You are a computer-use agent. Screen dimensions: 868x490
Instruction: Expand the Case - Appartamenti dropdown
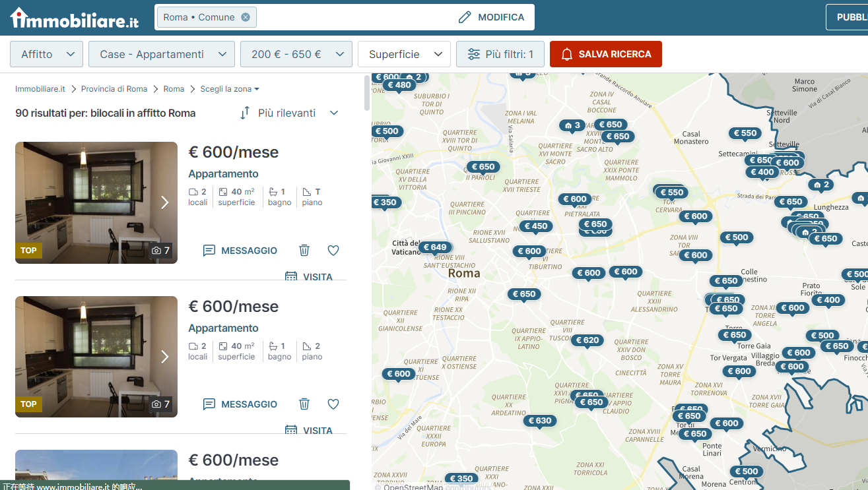tap(162, 54)
